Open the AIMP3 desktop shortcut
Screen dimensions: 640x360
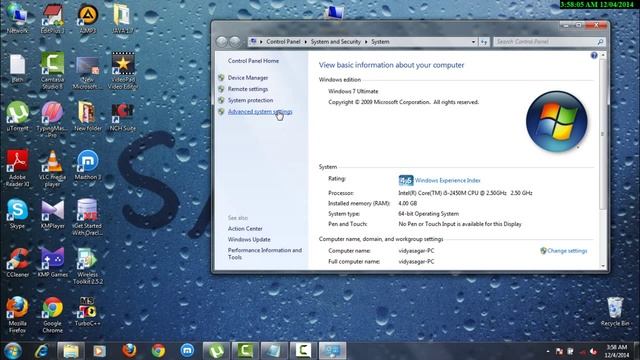pos(87,18)
